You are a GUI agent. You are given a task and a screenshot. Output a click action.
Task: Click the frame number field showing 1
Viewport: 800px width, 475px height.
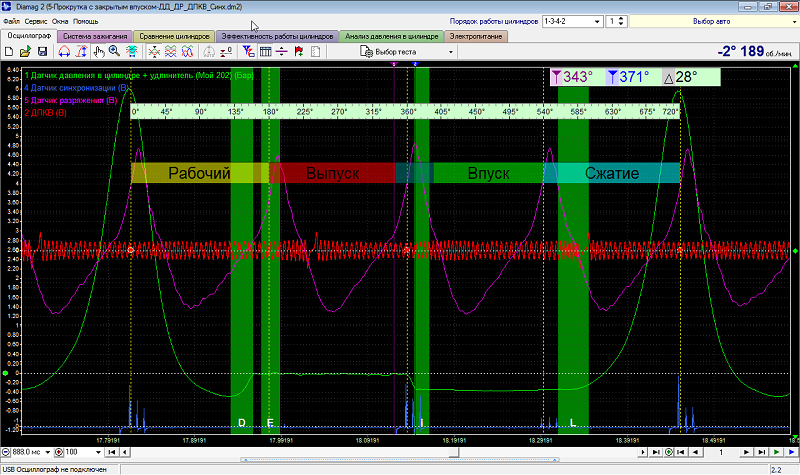[721, 452]
